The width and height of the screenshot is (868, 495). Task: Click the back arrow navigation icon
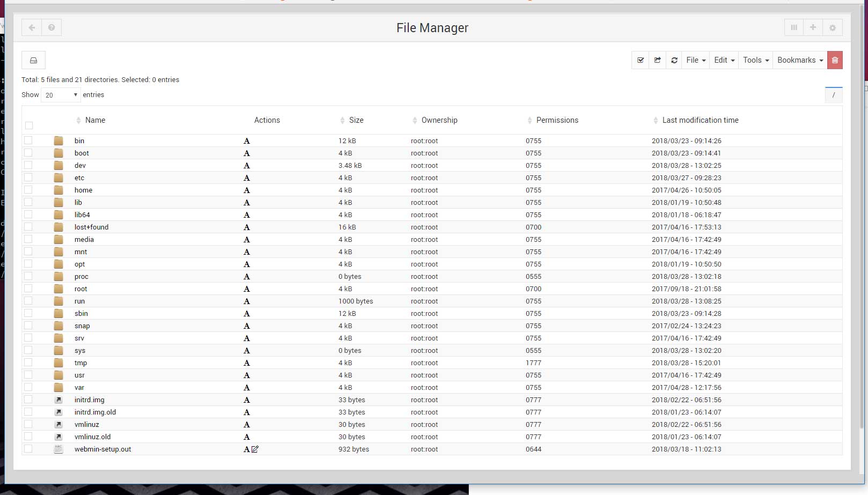point(31,27)
